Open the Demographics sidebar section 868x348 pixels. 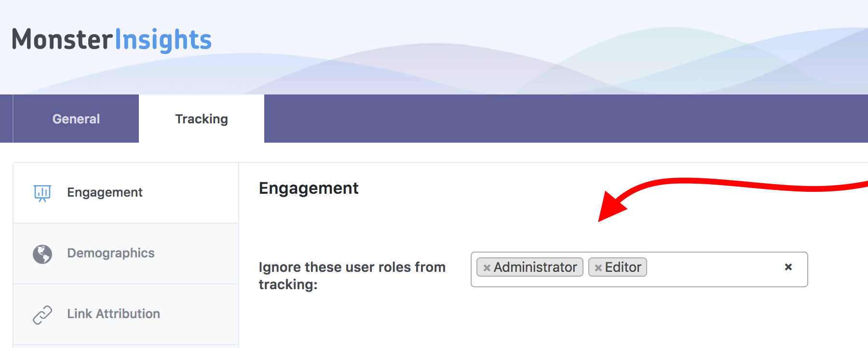(x=126, y=254)
